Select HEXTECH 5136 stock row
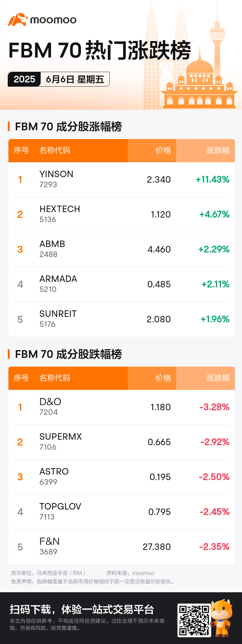 pyautogui.click(x=121, y=214)
